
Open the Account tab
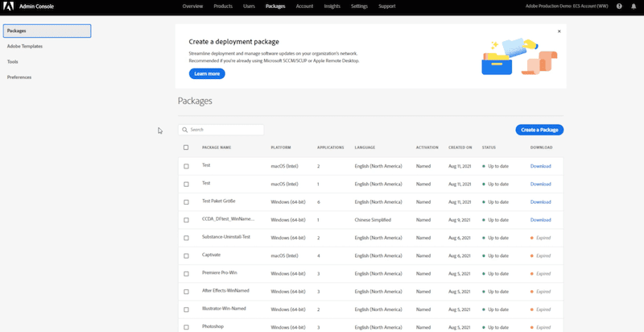[304, 6]
